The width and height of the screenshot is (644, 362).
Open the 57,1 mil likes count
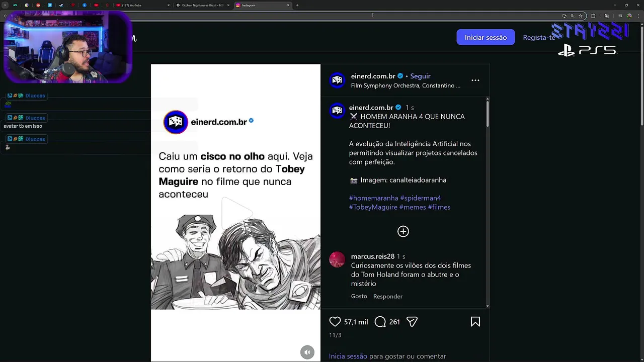tap(356, 322)
